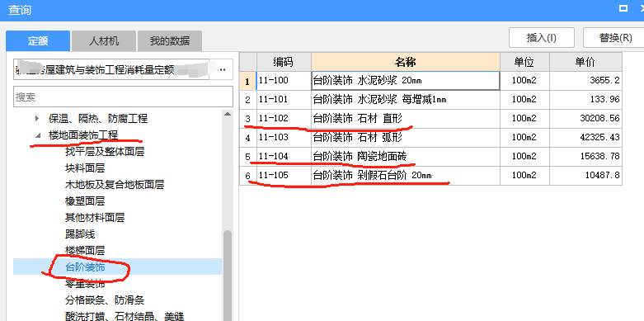Click 台阶装饰 石材 直形 cell
Screen dimensions: 644x321
tap(406, 118)
